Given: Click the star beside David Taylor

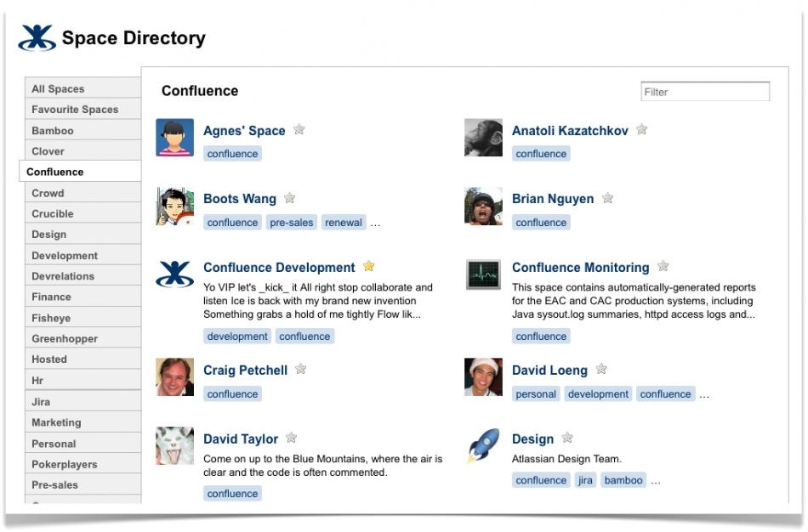Looking at the screenshot, I should click(x=291, y=438).
